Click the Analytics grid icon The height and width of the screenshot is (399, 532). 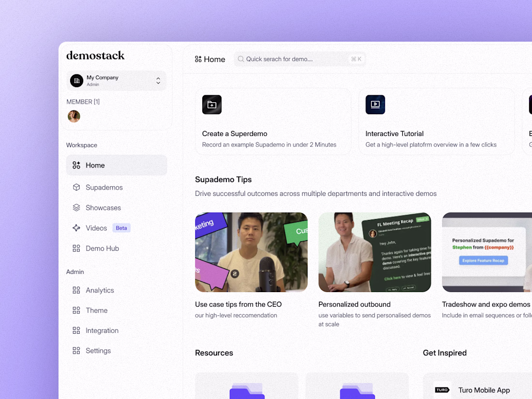tap(76, 290)
